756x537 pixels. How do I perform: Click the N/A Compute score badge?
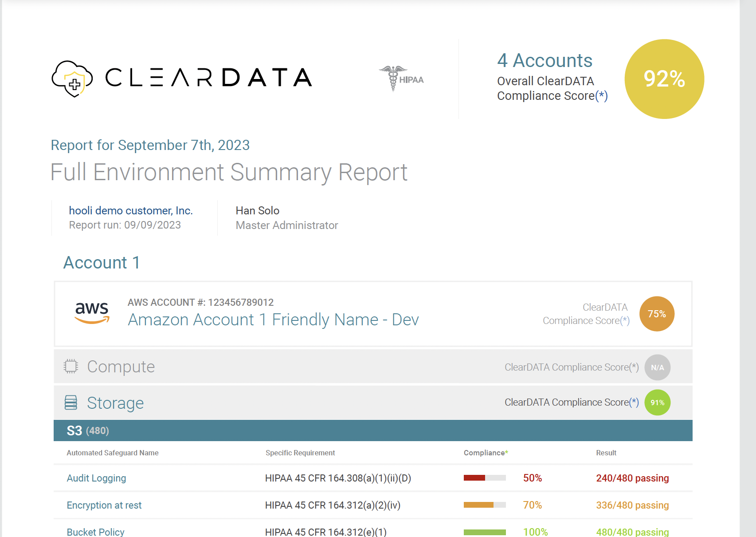coord(657,367)
